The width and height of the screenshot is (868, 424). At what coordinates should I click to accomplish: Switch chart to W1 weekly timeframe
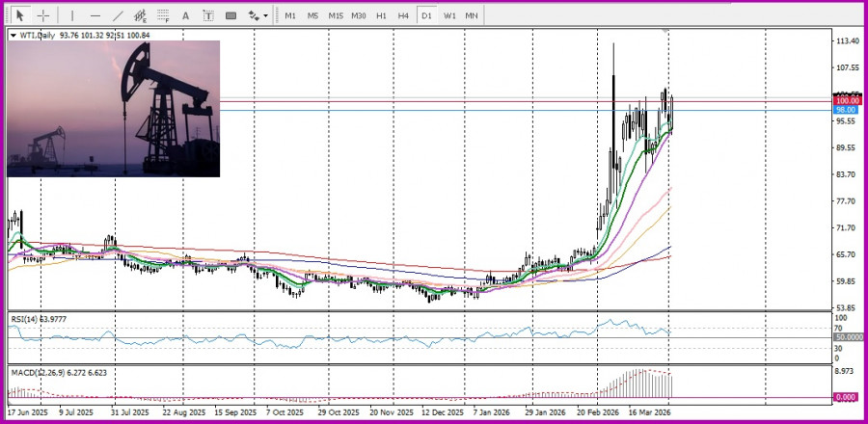pyautogui.click(x=449, y=15)
